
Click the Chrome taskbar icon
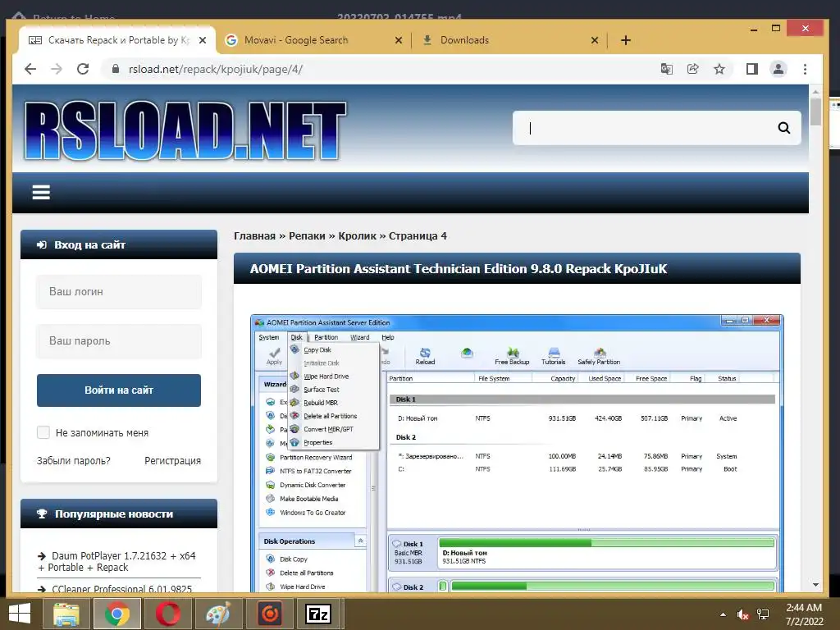[117, 614]
